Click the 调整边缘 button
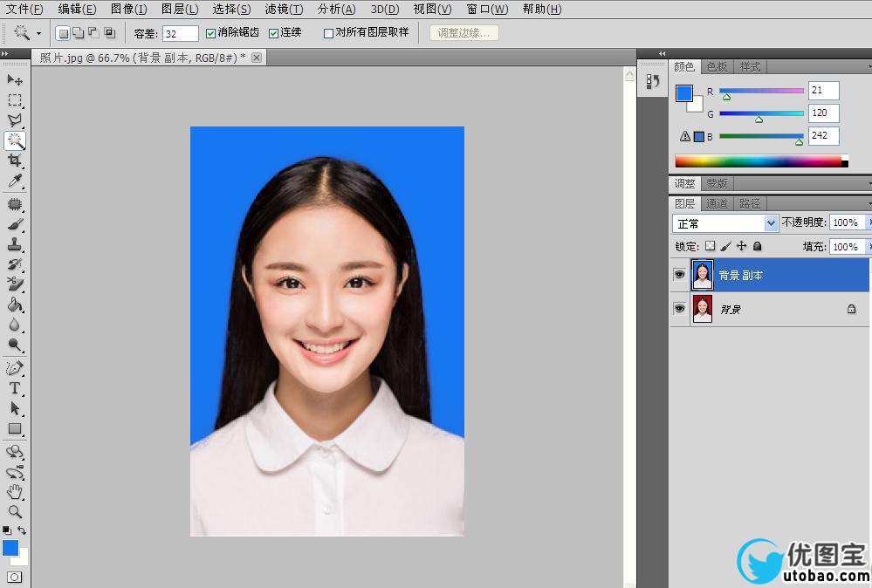Viewport: 872px width, 588px height. [x=463, y=33]
